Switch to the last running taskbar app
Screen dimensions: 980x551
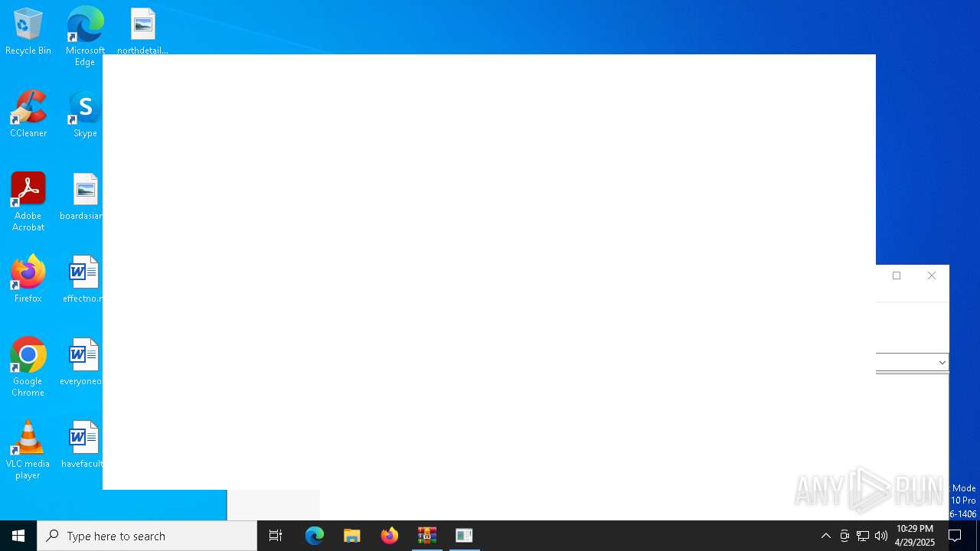[x=464, y=536]
